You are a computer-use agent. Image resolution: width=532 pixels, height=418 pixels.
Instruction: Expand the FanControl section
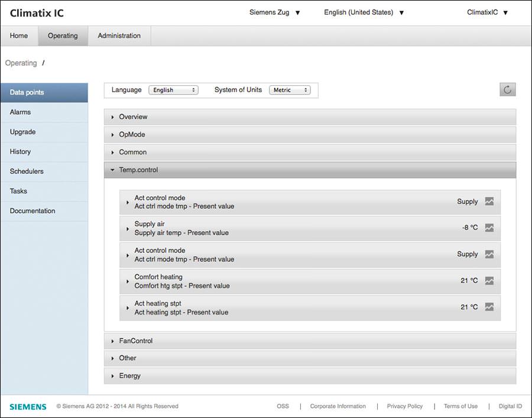310,341
